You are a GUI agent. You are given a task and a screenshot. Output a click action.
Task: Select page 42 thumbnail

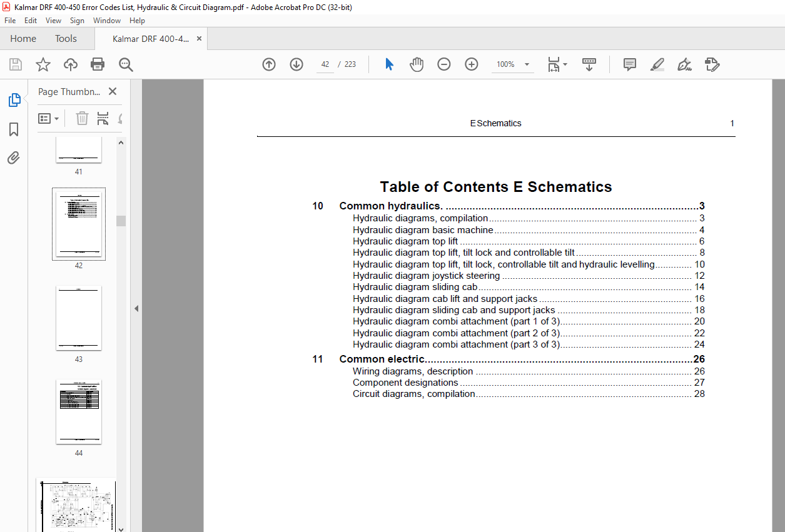point(79,224)
